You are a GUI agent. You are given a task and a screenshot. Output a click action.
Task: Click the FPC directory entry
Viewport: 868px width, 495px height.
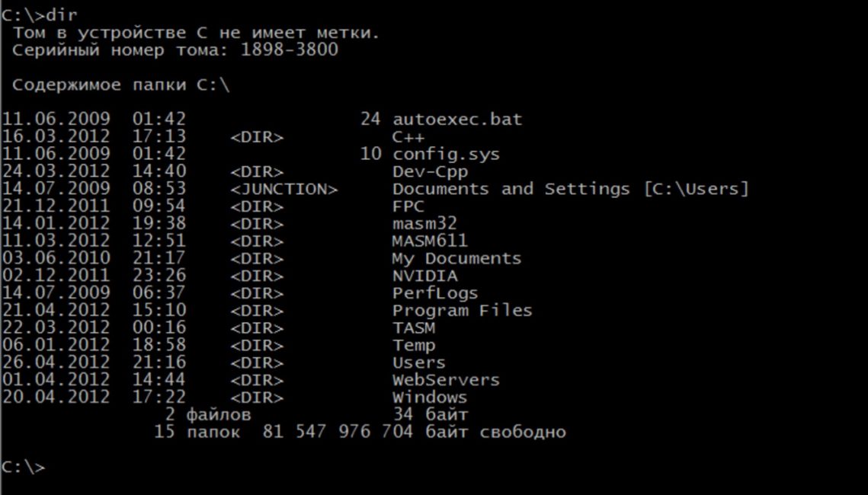pos(408,206)
